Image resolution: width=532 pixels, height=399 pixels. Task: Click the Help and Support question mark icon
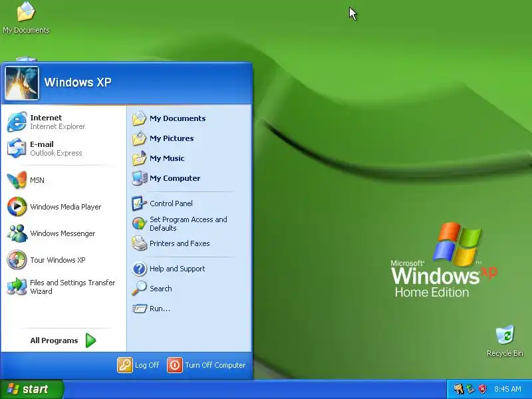pos(139,269)
